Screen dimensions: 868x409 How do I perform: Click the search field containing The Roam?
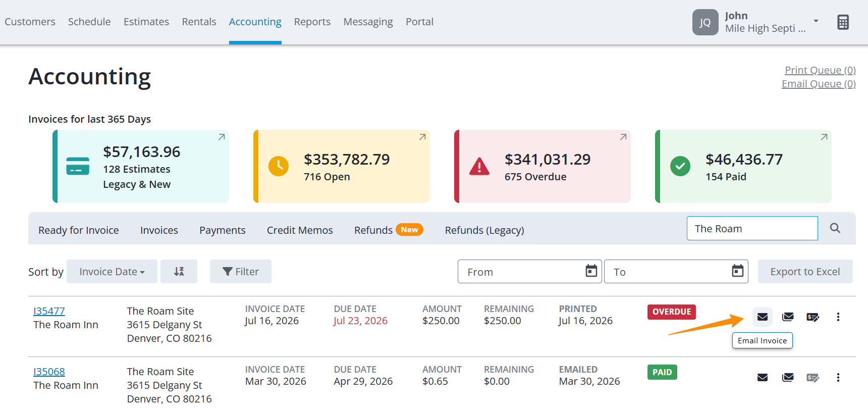coord(752,228)
